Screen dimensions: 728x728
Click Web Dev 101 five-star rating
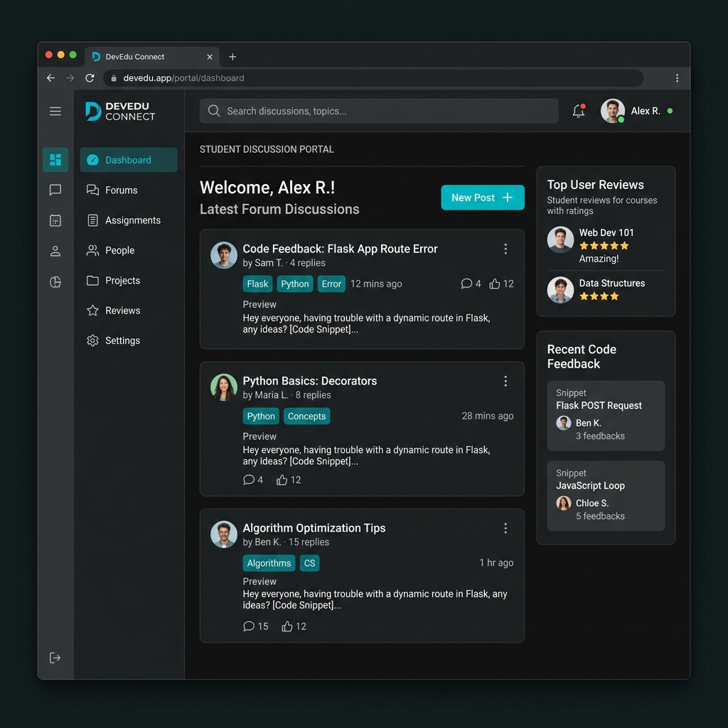[604, 245]
